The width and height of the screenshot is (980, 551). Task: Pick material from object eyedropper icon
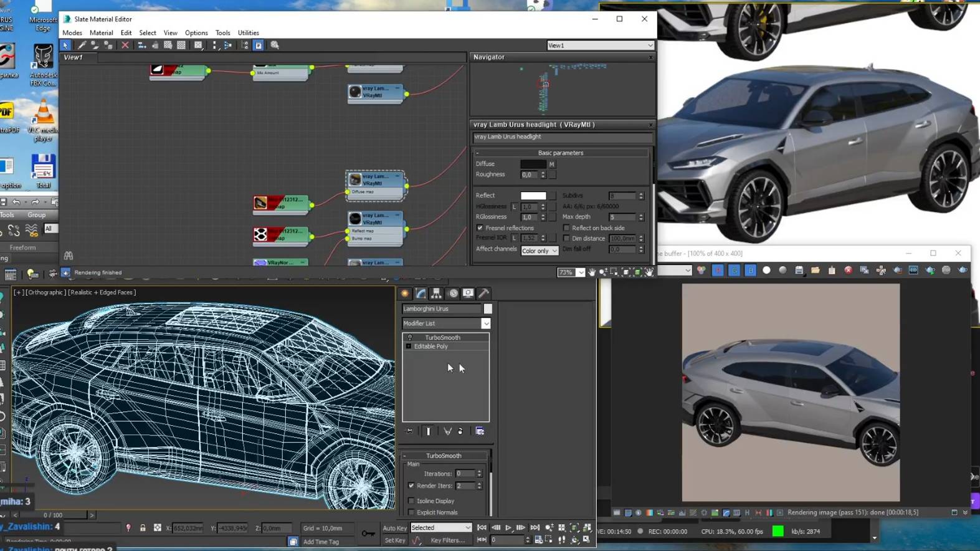pos(82,45)
